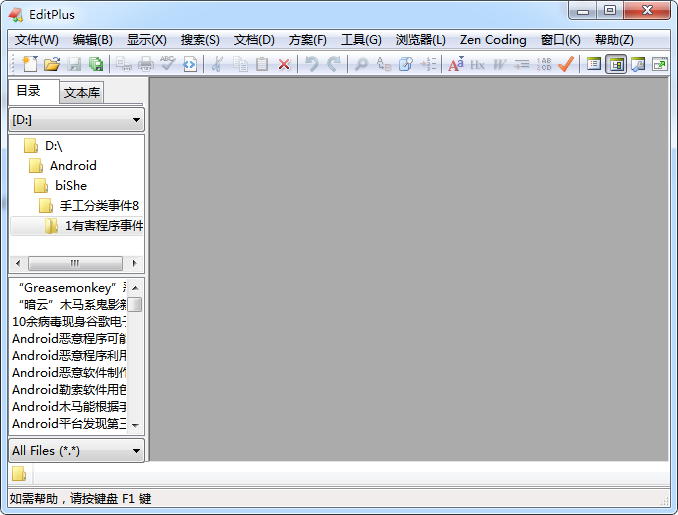Click the Go to Line icon
The width and height of the screenshot is (678, 515).
(x=428, y=64)
